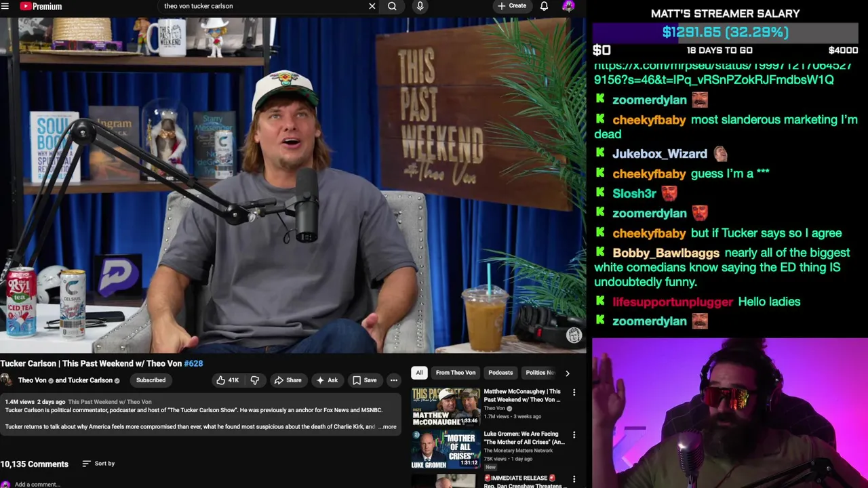Click the Save bookmark icon
Viewport: 868px width, 488px height.
[x=356, y=380]
